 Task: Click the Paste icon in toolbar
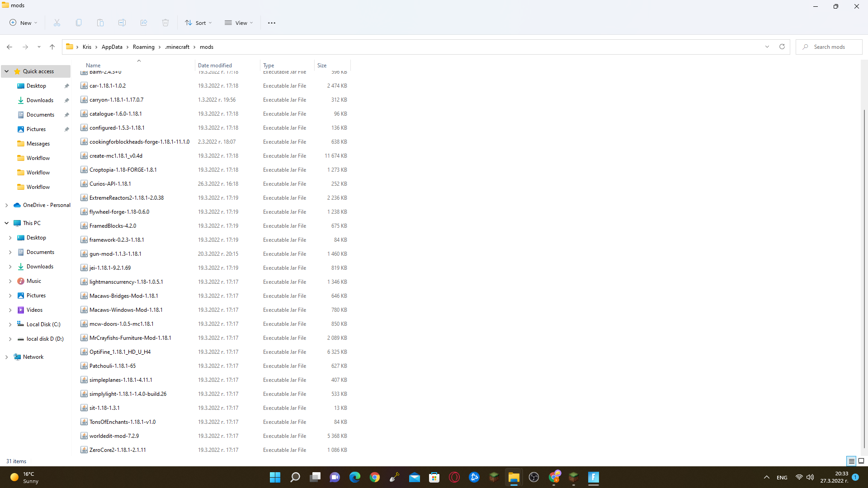pyautogui.click(x=100, y=23)
